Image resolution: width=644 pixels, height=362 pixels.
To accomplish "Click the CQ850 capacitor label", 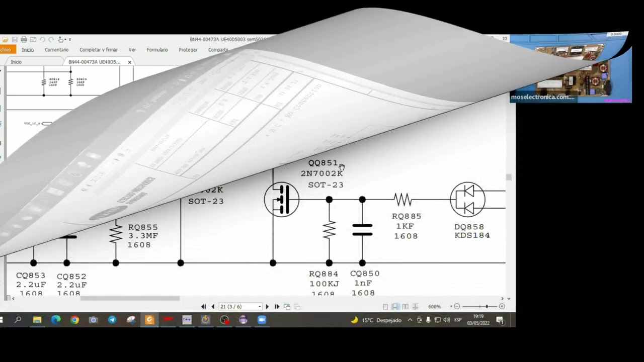I will click(365, 274).
